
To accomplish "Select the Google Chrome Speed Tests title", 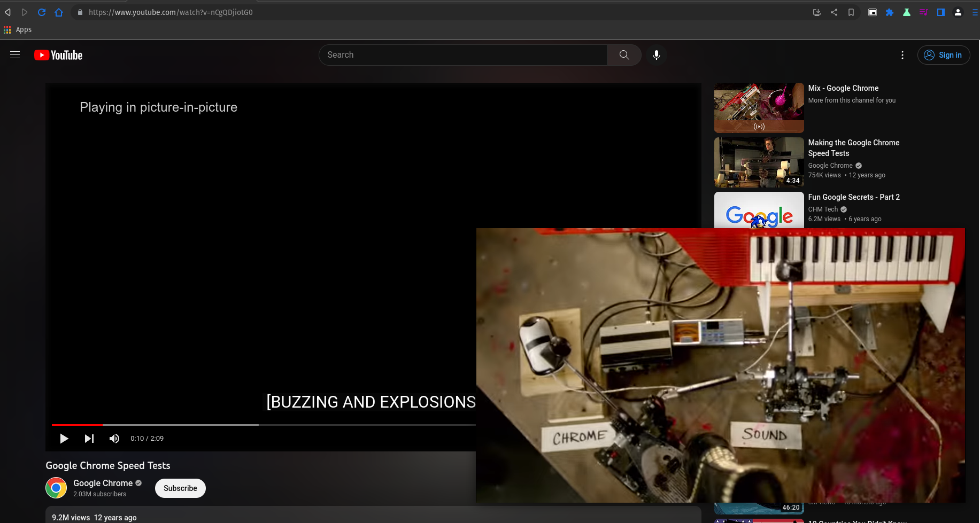I will pyautogui.click(x=108, y=465).
